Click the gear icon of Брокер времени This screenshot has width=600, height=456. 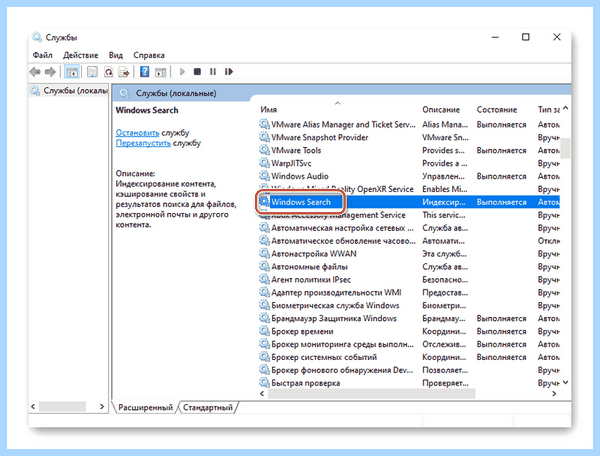coord(264,331)
